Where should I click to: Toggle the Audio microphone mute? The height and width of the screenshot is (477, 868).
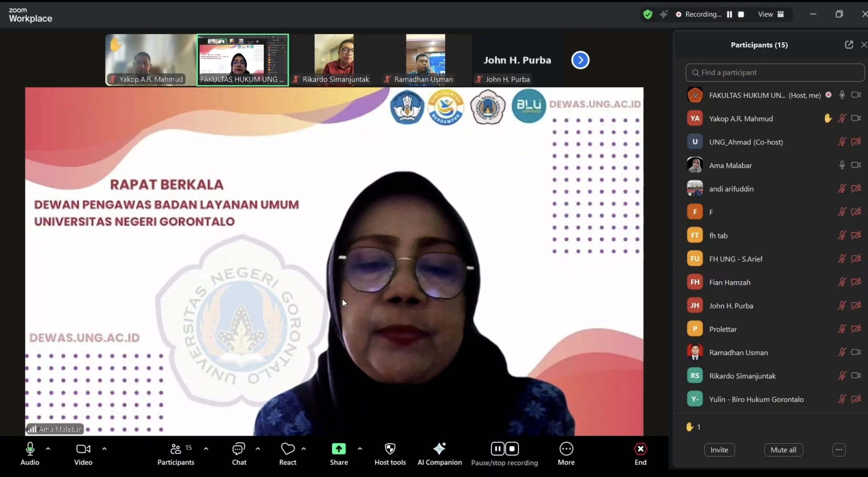30,449
